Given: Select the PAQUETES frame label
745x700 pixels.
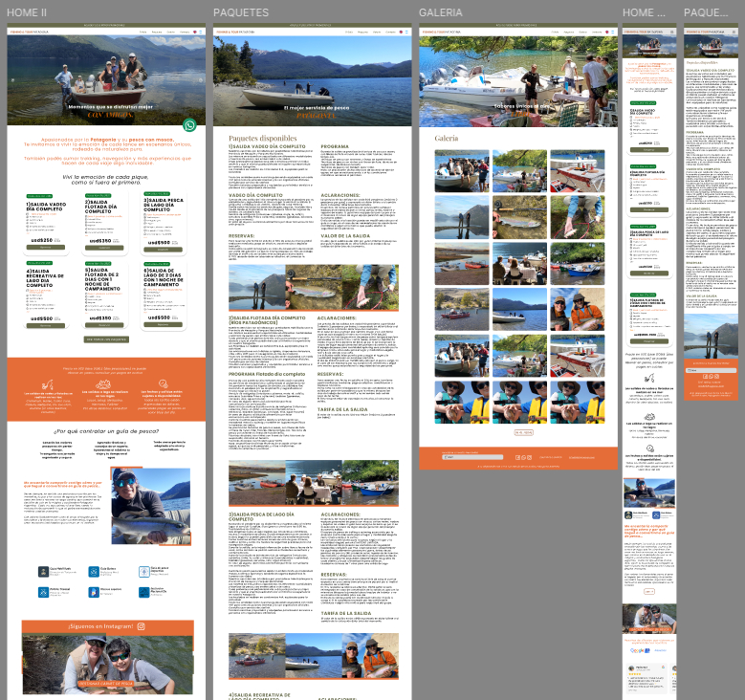Looking at the screenshot, I should pos(241,12).
